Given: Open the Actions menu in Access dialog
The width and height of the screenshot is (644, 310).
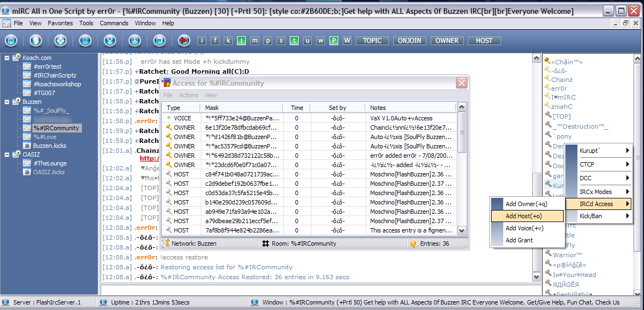Looking at the screenshot, I should (189, 95).
